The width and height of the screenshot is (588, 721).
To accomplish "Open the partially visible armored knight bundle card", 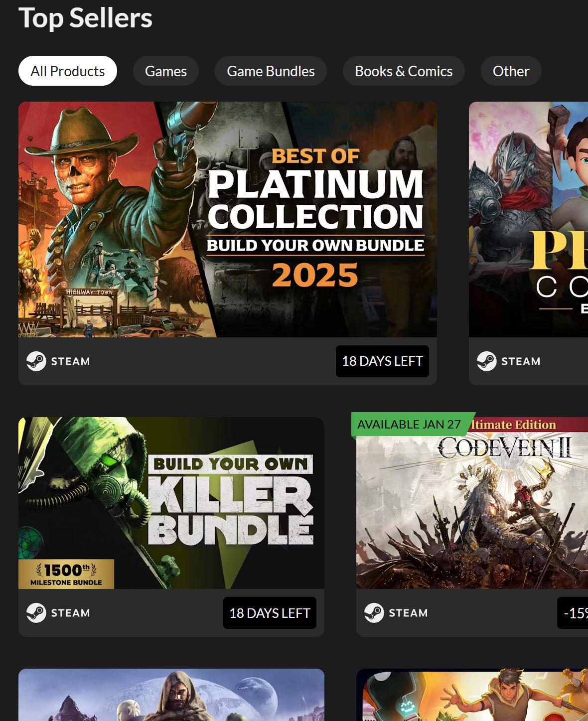I will point(528,219).
